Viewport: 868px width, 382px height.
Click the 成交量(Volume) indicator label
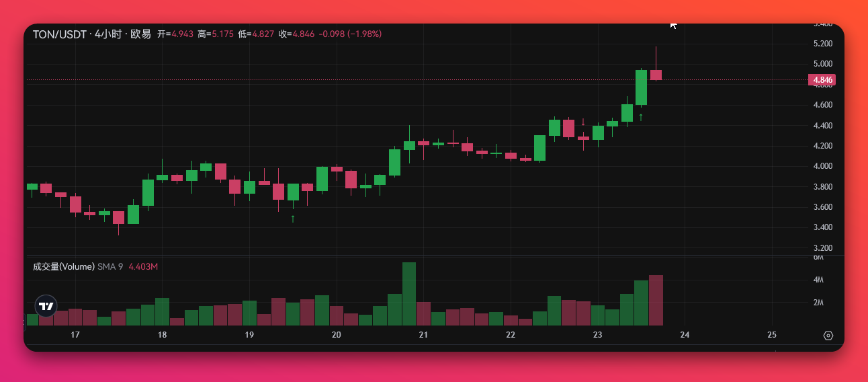coord(63,267)
